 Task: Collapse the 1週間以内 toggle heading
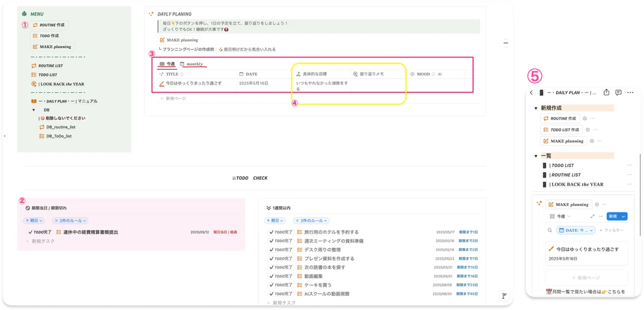[x=269, y=208]
